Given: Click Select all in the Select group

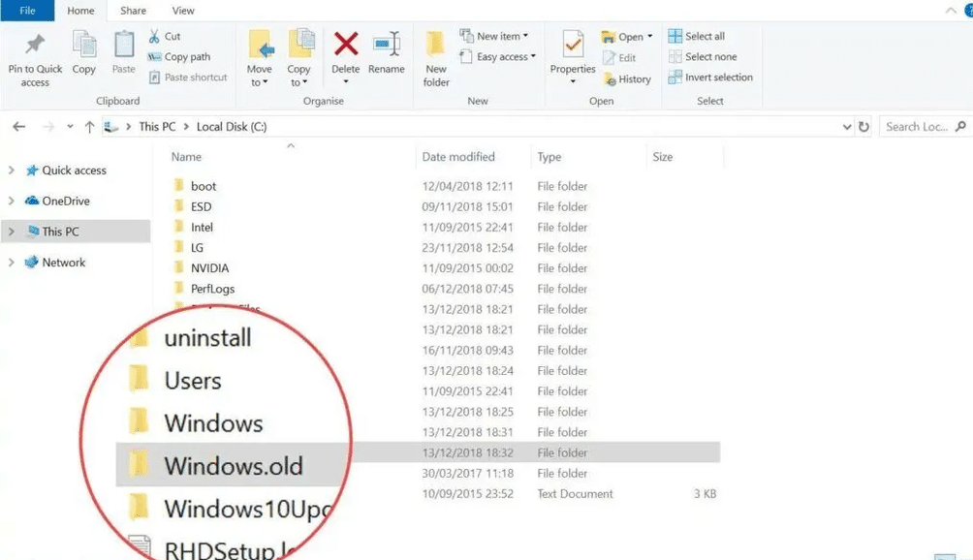Looking at the screenshot, I should [697, 37].
